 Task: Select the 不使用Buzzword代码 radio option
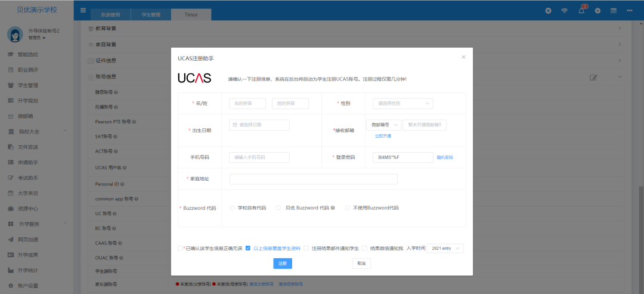click(347, 208)
